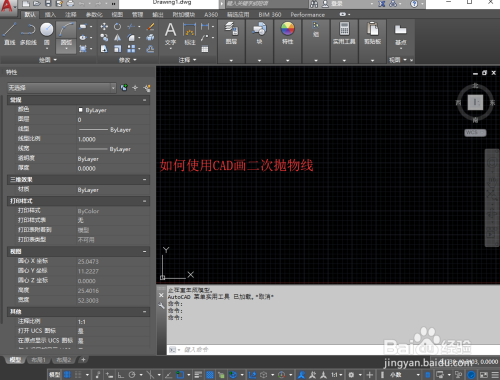The image size is (500, 380).
Task: Toggle grid display in status bar
Action: pyautogui.click(x=67, y=375)
